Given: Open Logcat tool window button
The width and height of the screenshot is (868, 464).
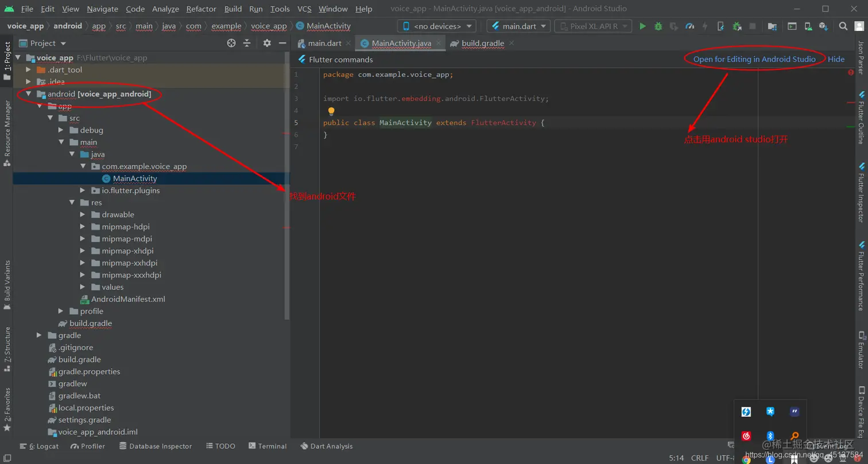Looking at the screenshot, I should pyautogui.click(x=39, y=446).
